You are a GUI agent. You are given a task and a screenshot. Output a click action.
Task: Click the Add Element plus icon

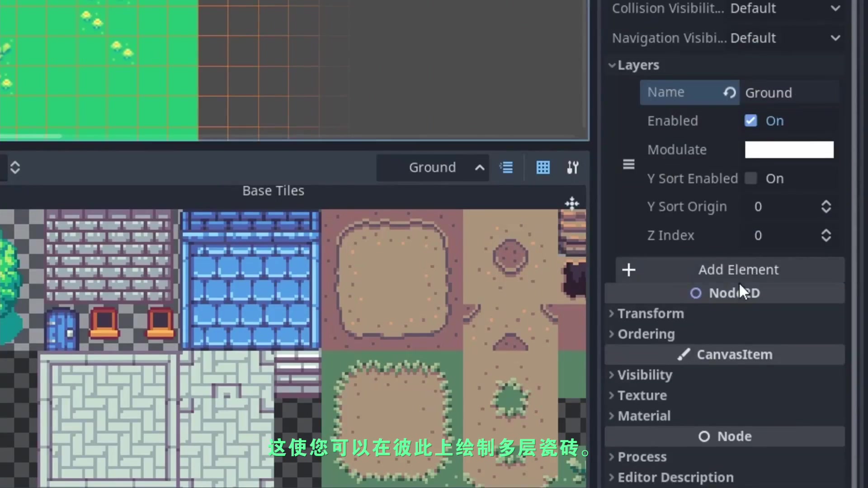(x=629, y=270)
